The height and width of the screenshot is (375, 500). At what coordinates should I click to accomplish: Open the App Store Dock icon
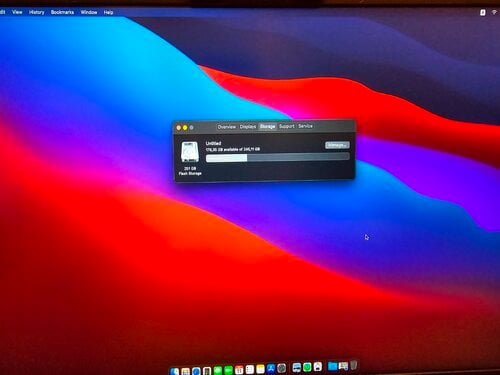271,368
